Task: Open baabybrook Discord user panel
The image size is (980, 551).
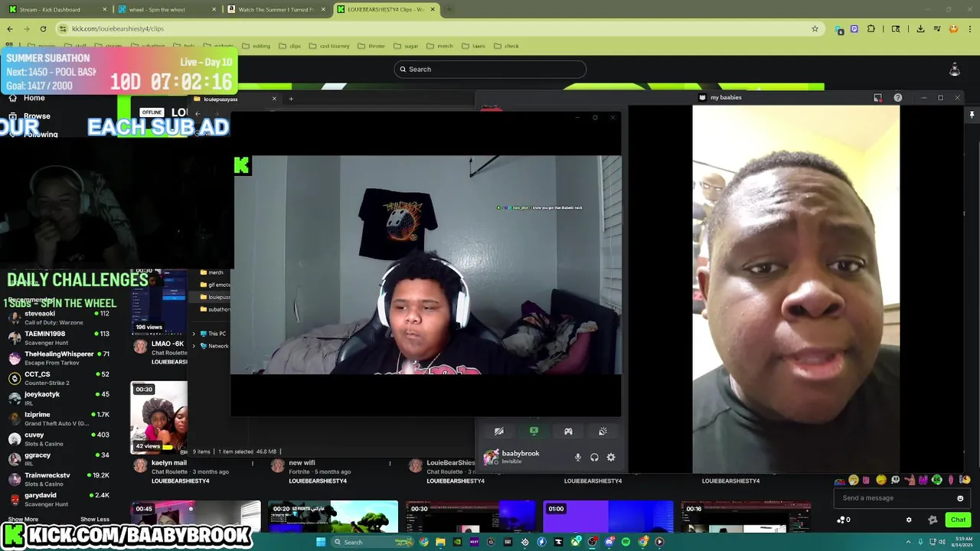Action: point(511,457)
